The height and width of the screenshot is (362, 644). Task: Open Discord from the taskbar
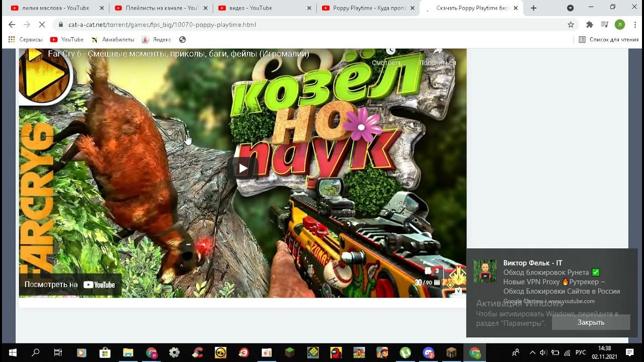pyautogui.click(x=428, y=352)
